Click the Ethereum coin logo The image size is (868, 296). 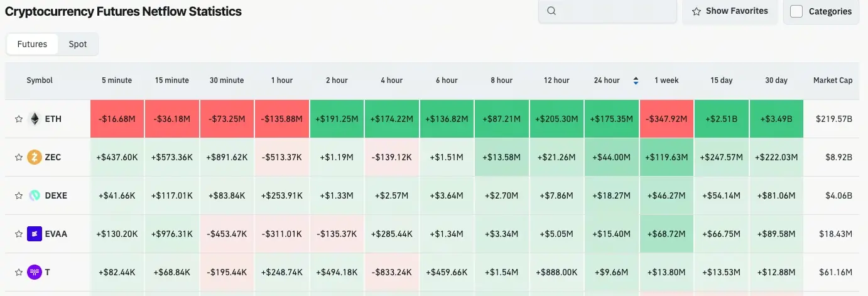pos(35,119)
